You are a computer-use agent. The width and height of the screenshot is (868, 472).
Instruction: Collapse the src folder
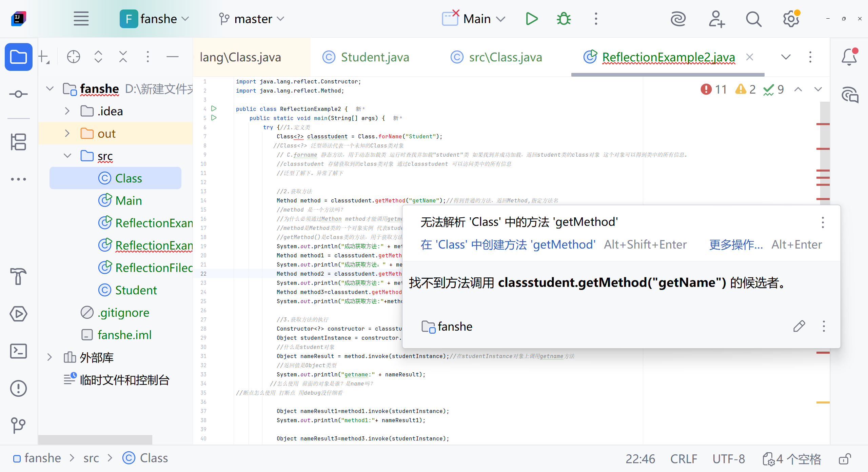click(x=67, y=156)
